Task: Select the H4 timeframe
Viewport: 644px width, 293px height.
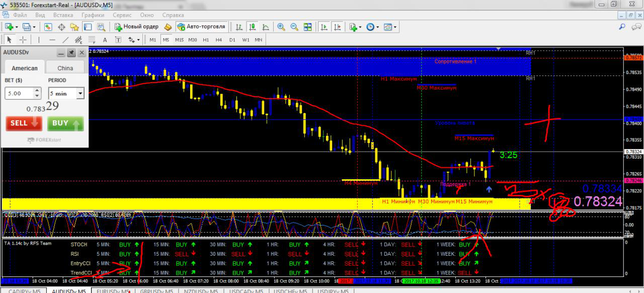Action: click(x=219, y=40)
